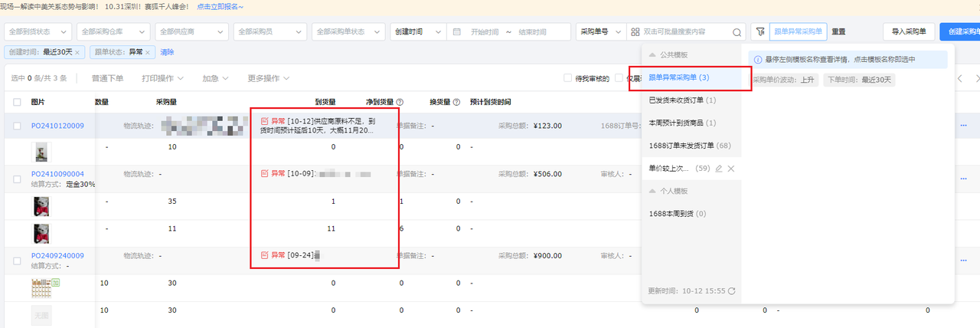The height and width of the screenshot is (328, 980).
Task: Click refresh icon next to 更新时间
Action: (732, 291)
